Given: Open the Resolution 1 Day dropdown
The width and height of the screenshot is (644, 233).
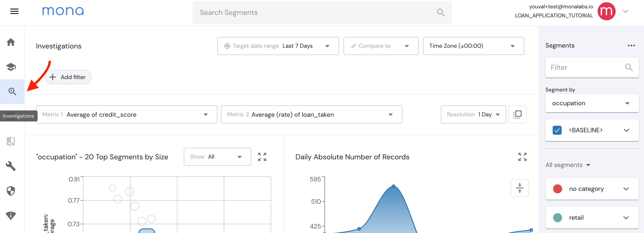Looking at the screenshot, I should (473, 115).
